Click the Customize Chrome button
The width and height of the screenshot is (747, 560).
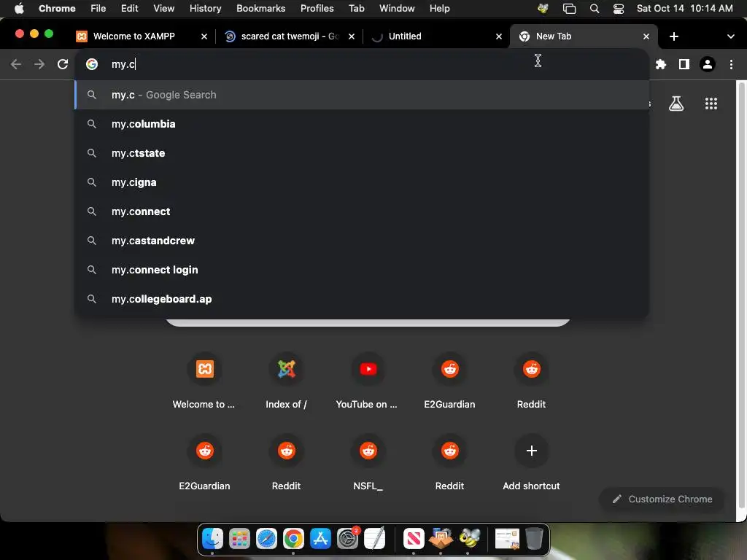coord(662,499)
